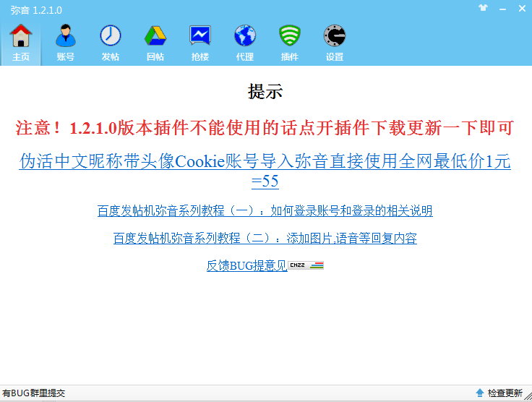Click the 反馈BUG提意见 feedback link

point(247,265)
